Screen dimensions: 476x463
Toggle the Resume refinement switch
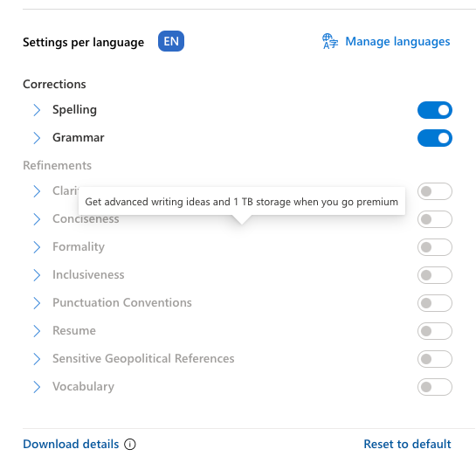[x=435, y=331]
